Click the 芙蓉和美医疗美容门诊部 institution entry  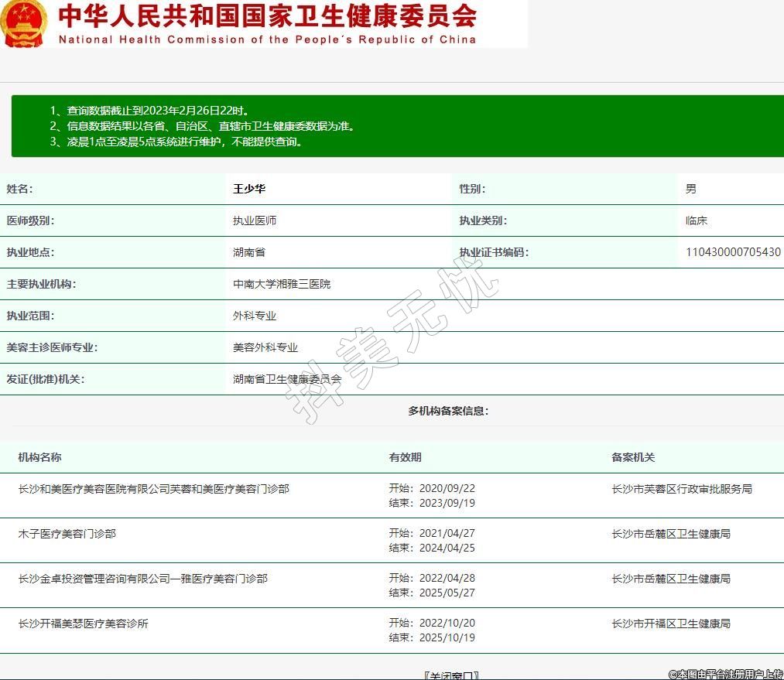154,489
